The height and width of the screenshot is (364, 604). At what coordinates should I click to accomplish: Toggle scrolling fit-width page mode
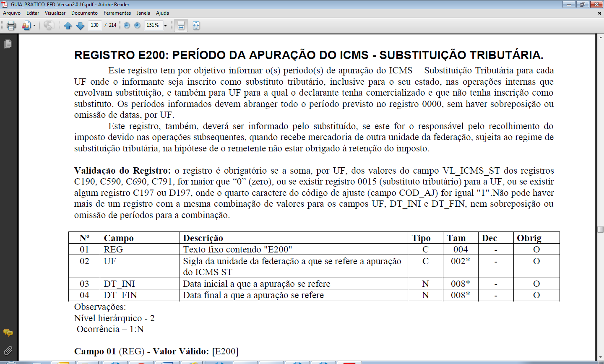pyautogui.click(x=181, y=26)
